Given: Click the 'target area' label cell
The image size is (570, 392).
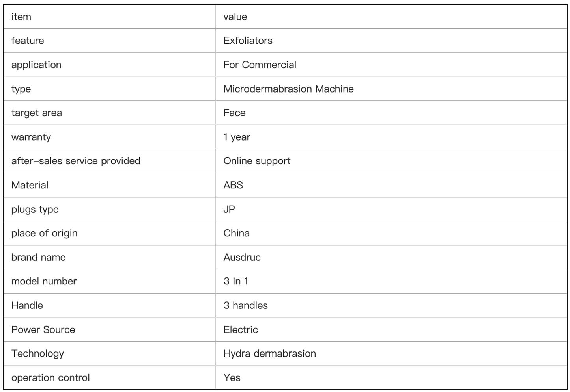Looking at the screenshot, I should 110,113.
